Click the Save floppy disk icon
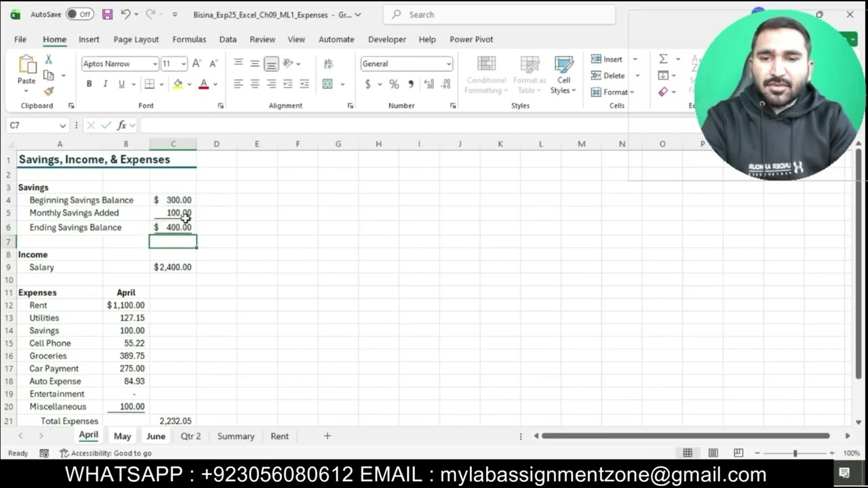The height and width of the screenshot is (488, 868). pyautogui.click(x=107, y=14)
